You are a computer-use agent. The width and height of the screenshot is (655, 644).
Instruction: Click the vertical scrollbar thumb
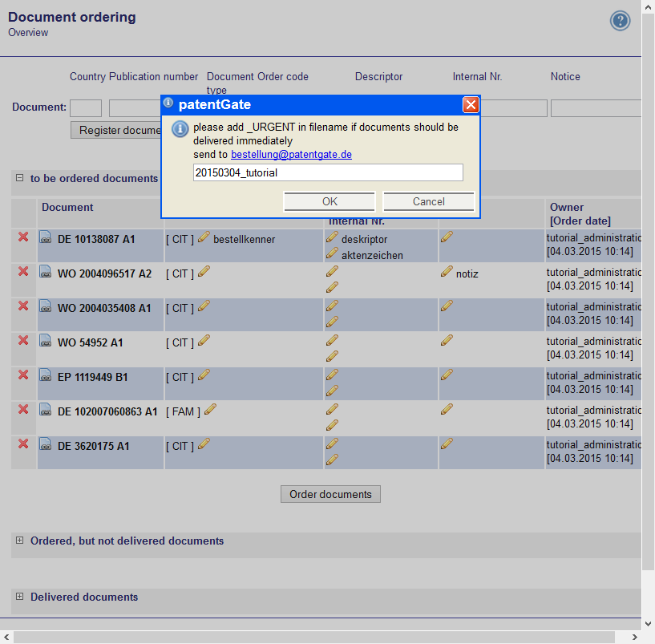pos(648,293)
